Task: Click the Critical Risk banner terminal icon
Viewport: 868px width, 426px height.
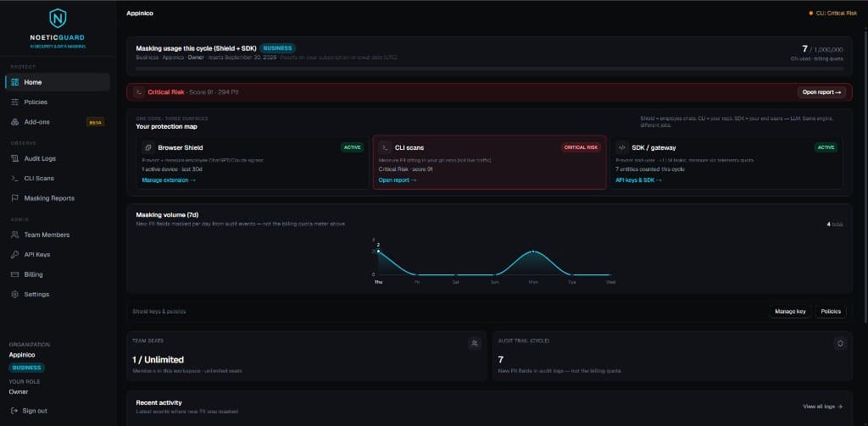Action: 139,92
